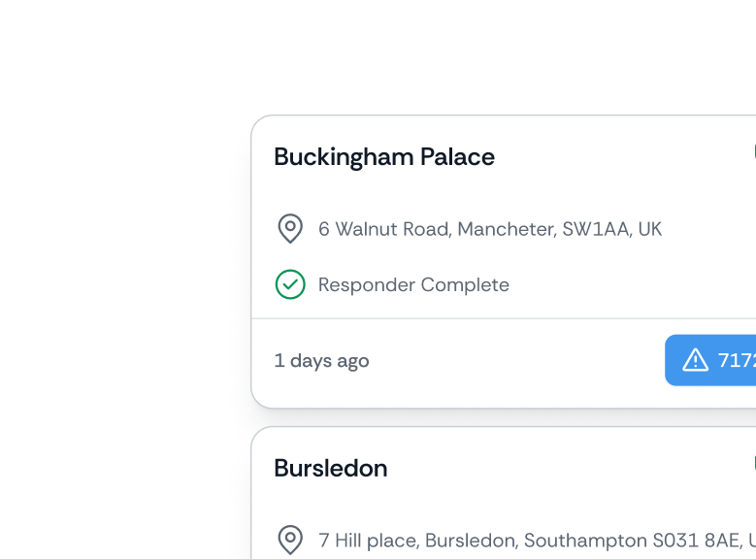
Task: Open the Bursledon title link
Action: tap(331, 469)
